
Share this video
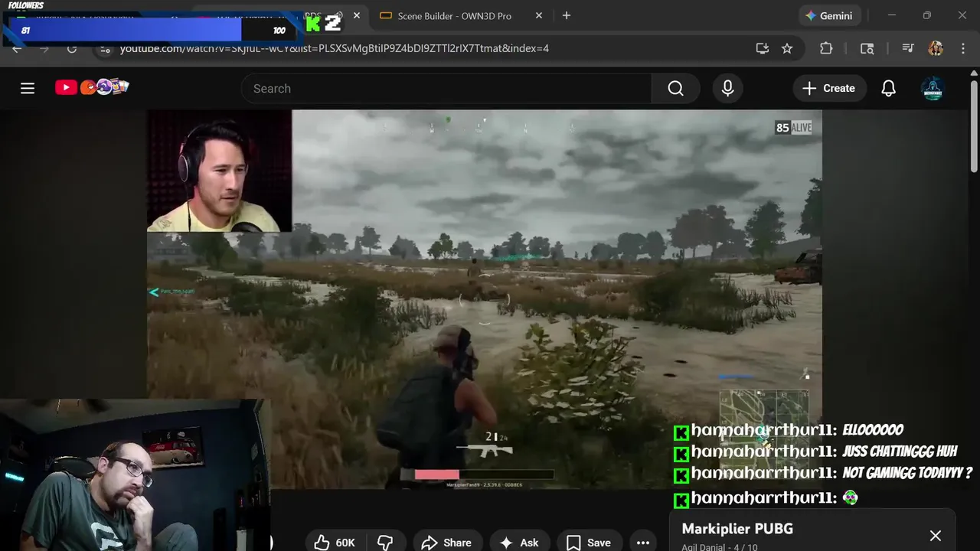(447, 542)
